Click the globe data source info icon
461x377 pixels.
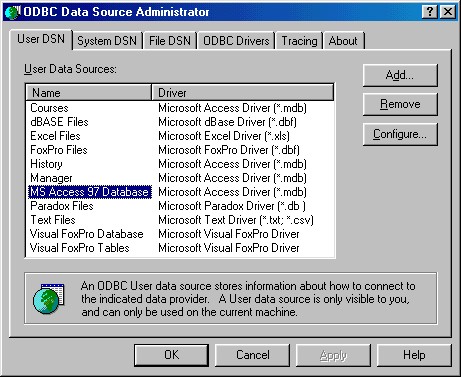pos(49,298)
